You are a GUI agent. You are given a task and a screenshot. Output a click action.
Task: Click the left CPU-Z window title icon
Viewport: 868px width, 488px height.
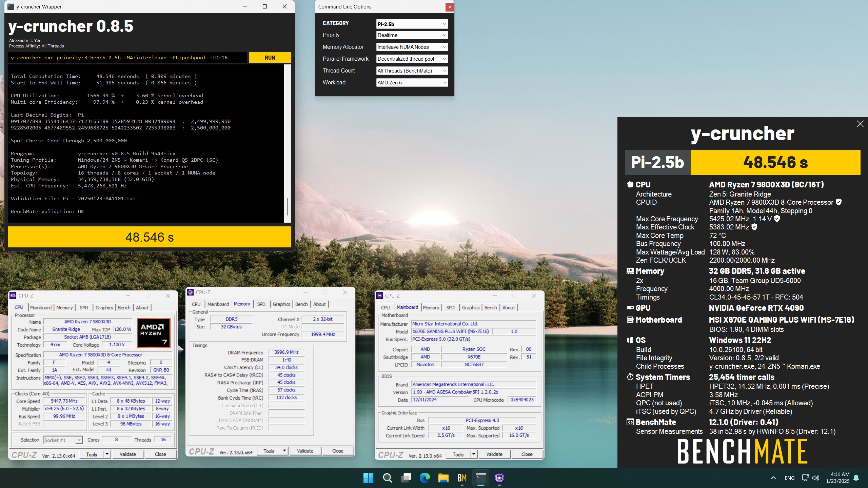tap(13, 296)
